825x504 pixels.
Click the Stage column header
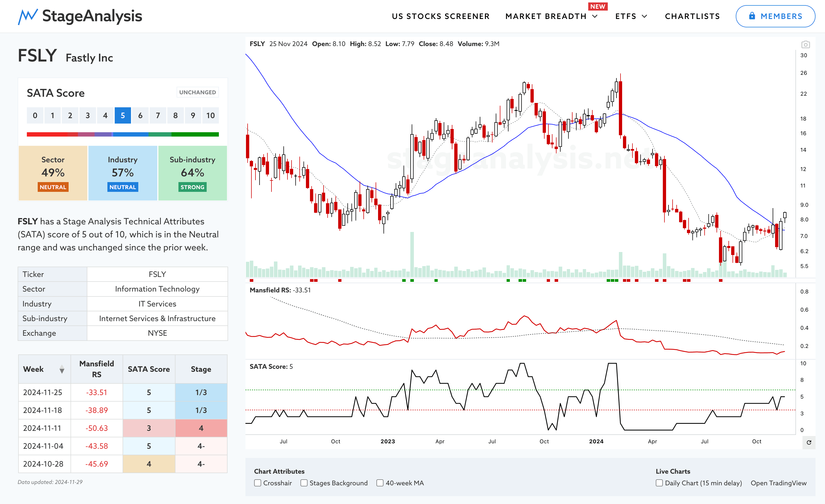(201, 369)
